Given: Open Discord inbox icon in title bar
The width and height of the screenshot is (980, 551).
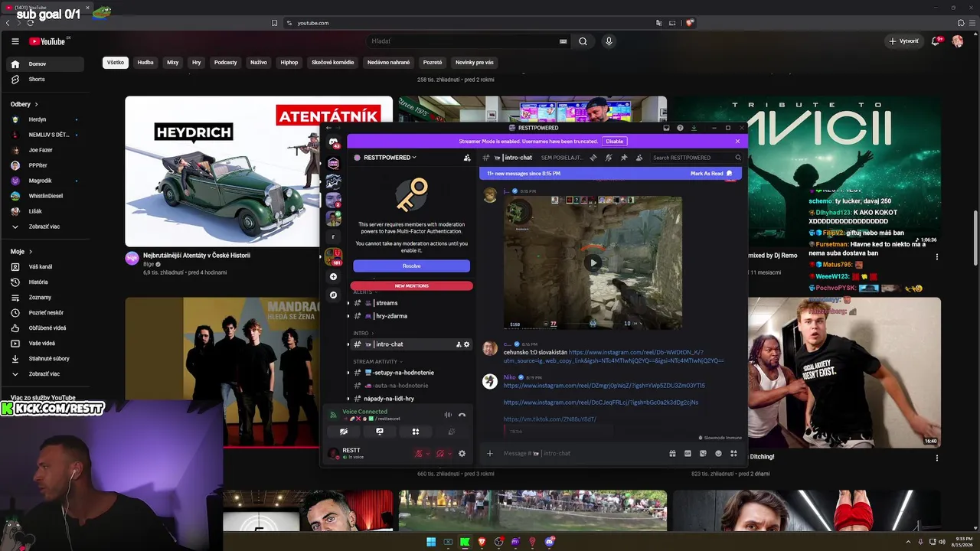Looking at the screenshot, I should (666, 128).
